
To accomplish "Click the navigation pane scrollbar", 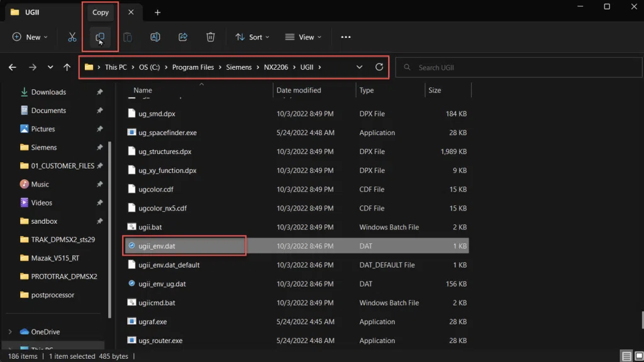I will [109, 230].
